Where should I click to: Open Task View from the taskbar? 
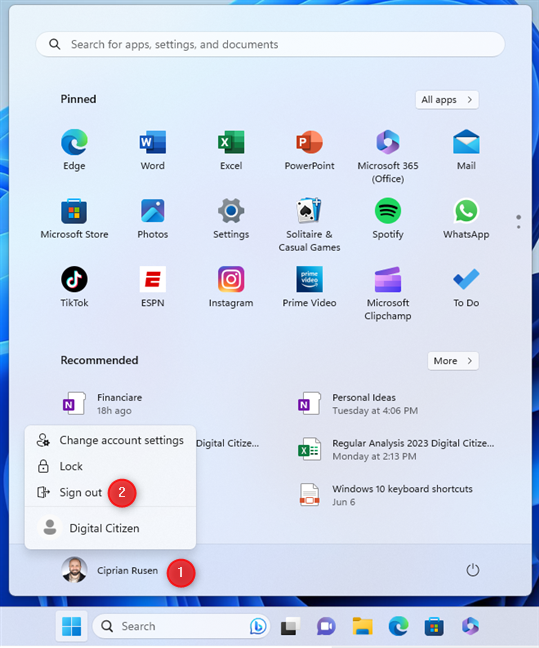coord(291,627)
